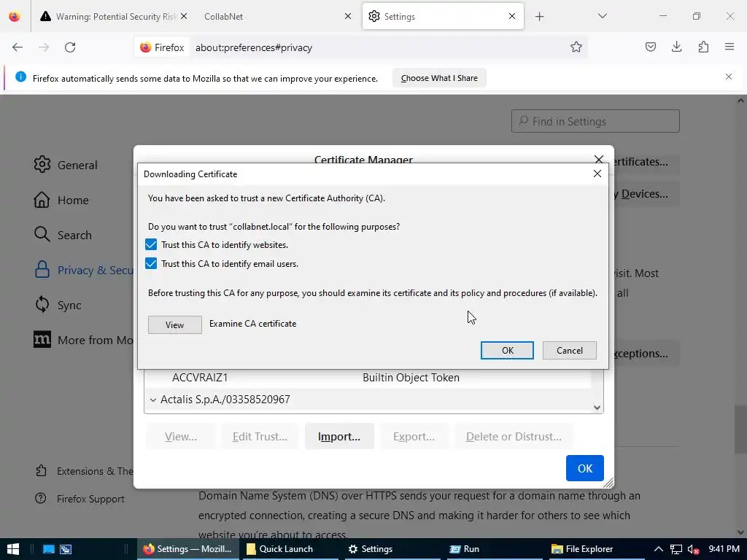Close Downloading Certificate dialog with X
The width and height of the screenshot is (747, 560).
[x=597, y=174]
